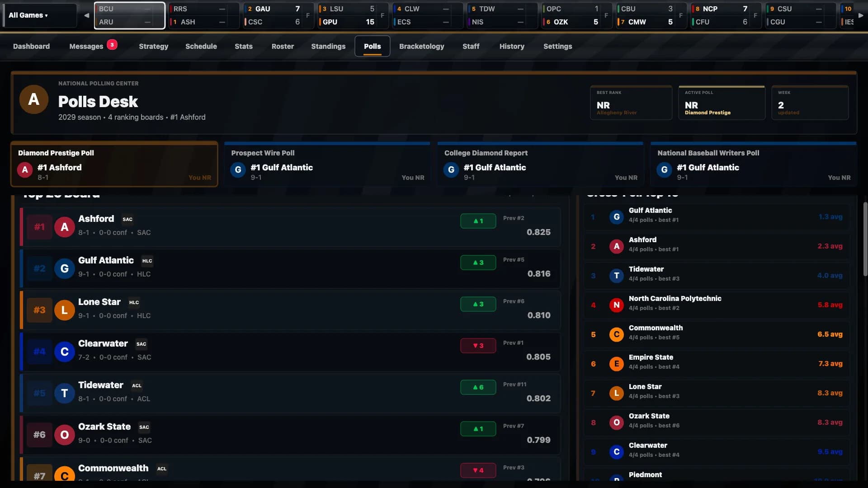Switch to the Strategy tab
The image size is (868, 488).
click(x=153, y=46)
